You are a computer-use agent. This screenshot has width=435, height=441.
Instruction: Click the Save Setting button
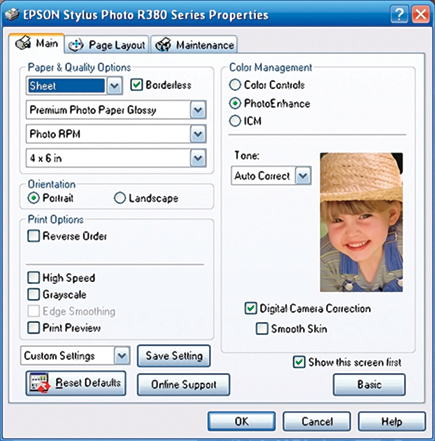174,356
